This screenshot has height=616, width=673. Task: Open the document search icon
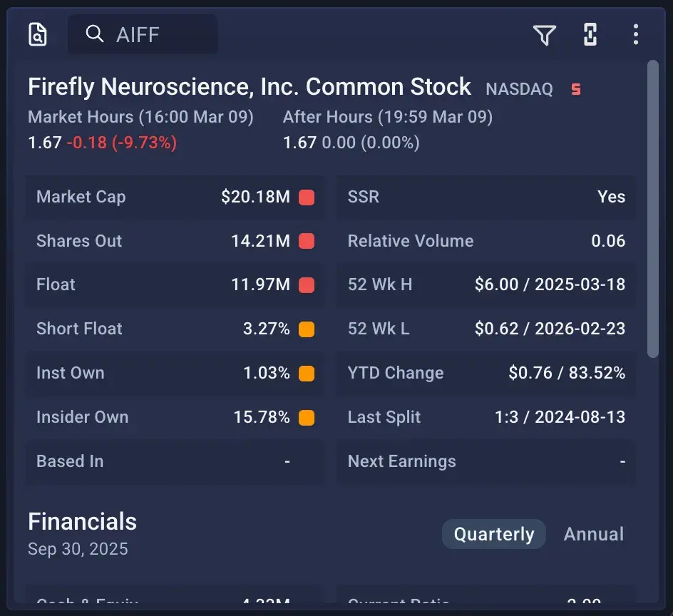tap(38, 34)
